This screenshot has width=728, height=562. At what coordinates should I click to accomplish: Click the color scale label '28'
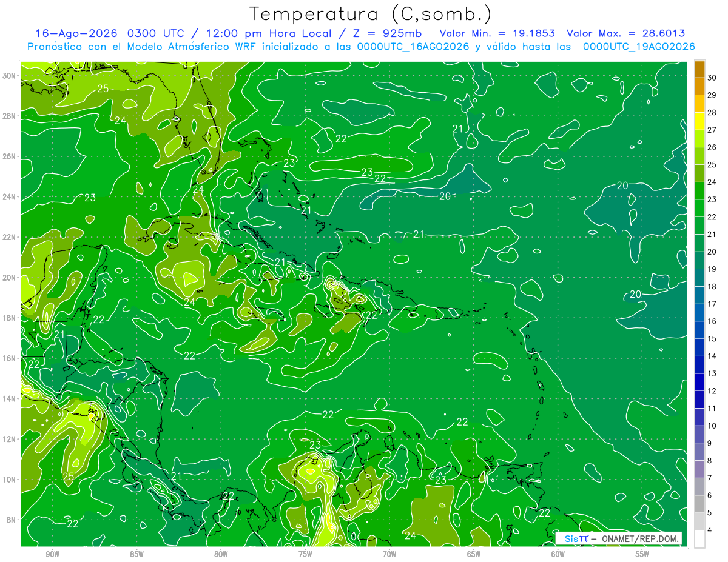click(712, 113)
